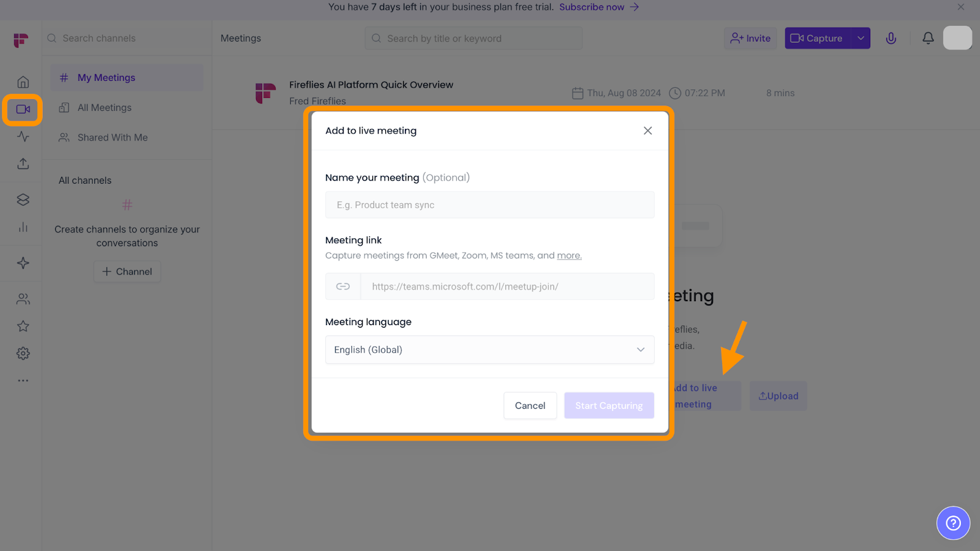Screen dimensions: 980x551
Task: Click the notifications bell icon
Action: [x=928, y=38]
